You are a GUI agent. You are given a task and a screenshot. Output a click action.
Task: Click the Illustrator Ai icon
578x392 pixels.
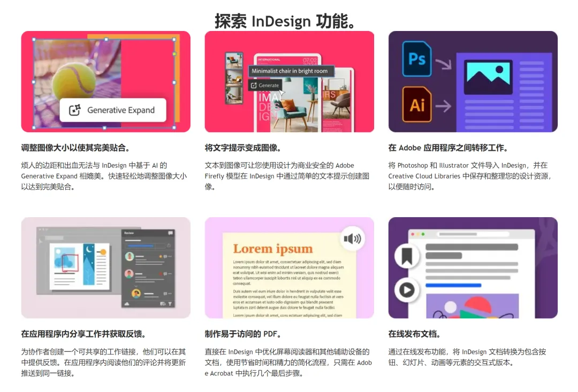coord(417,105)
